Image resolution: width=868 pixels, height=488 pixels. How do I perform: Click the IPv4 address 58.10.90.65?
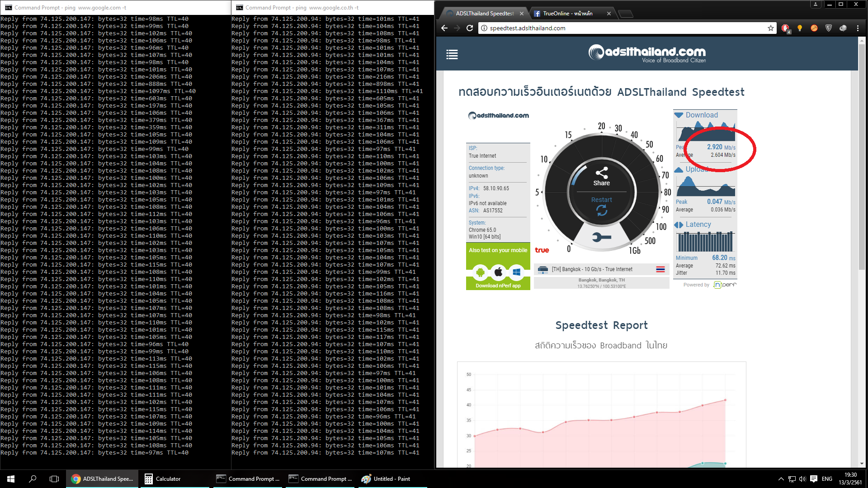496,188
